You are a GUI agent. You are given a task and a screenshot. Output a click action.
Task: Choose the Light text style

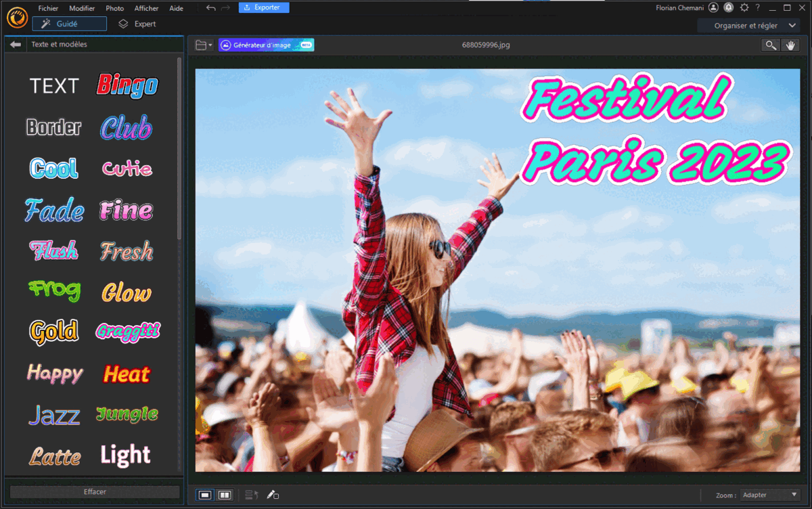[126, 456]
